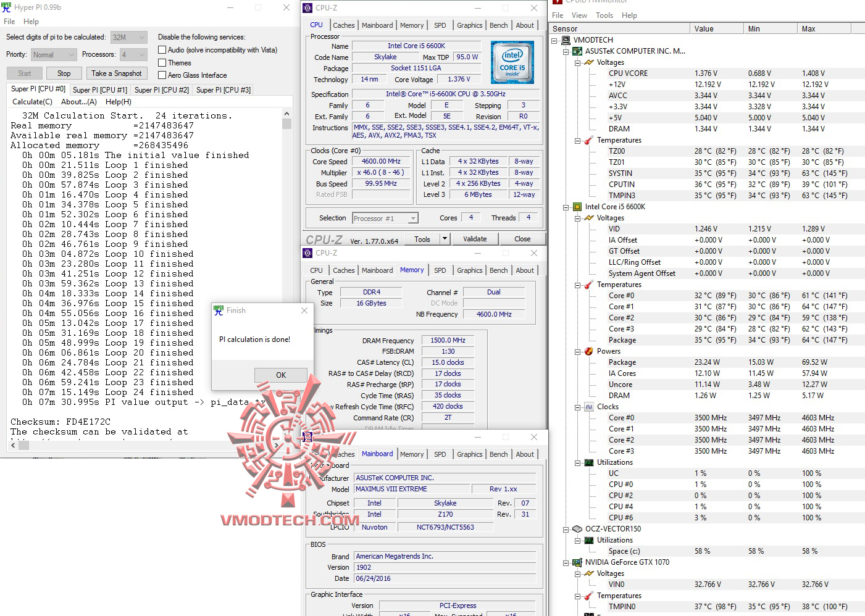Screen dimensions: 865x616
Task: Collapse the NVIDIA GeForce GTX 1070 node
Action: click(566, 562)
